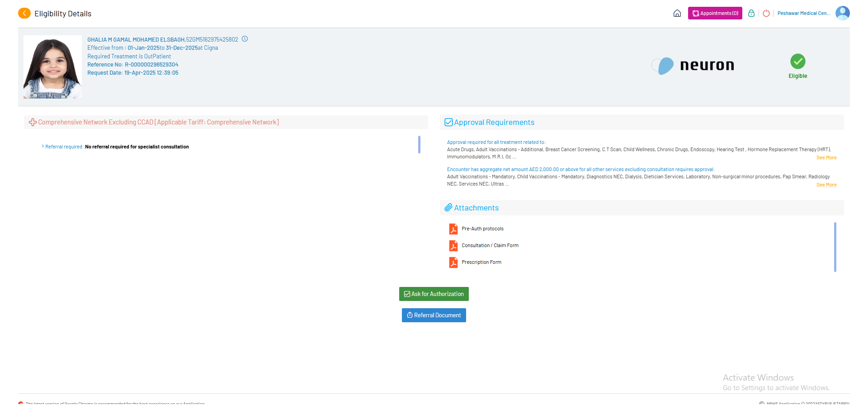Click the green Eligible checkmark icon

[x=797, y=62]
